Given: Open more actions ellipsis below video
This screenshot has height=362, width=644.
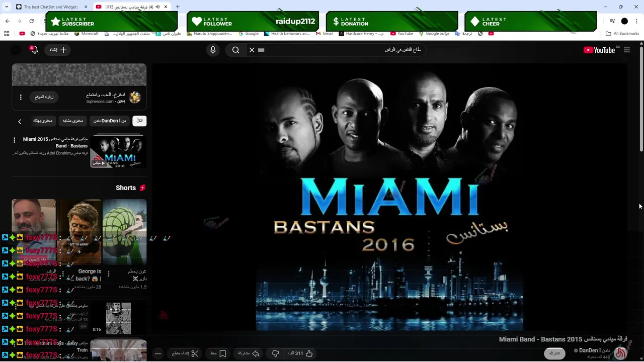Looking at the screenshot, I should [x=158, y=353].
